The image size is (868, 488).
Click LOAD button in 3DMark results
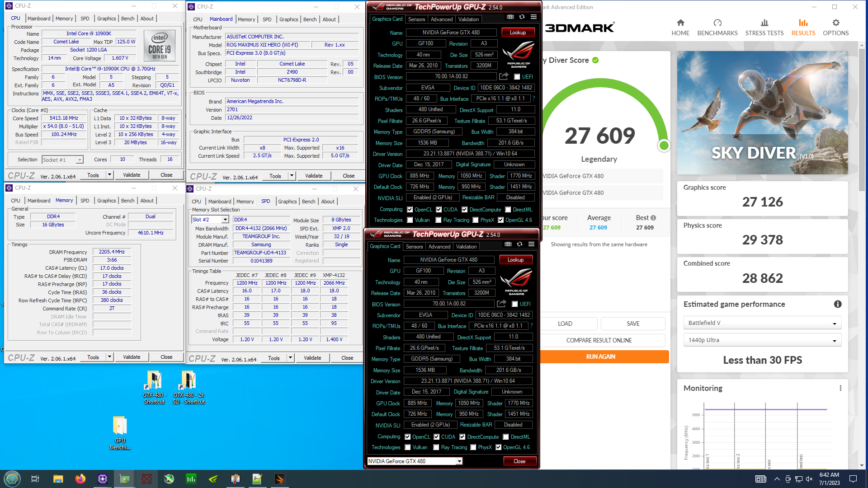click(x=565, y=324)
